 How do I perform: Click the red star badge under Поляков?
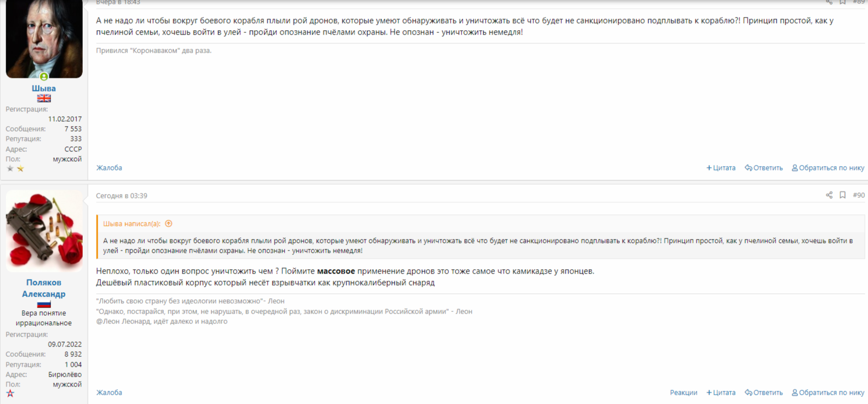pos(10,394)
